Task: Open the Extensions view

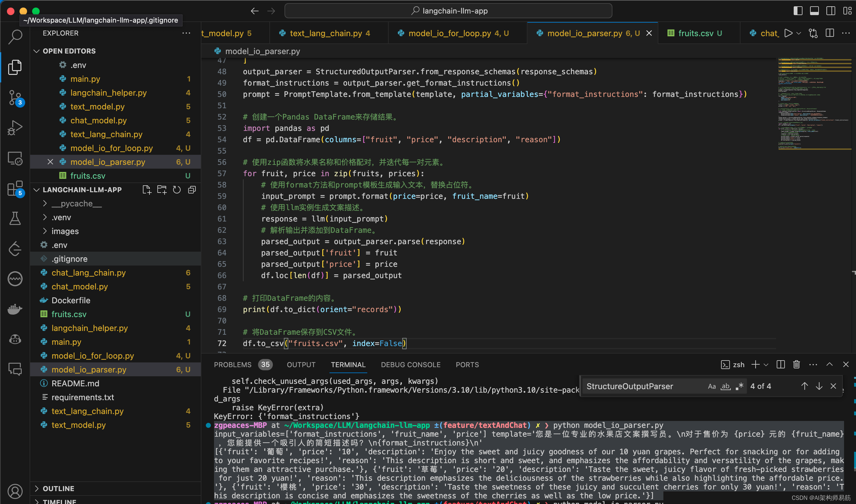Action: pos(15,188)
